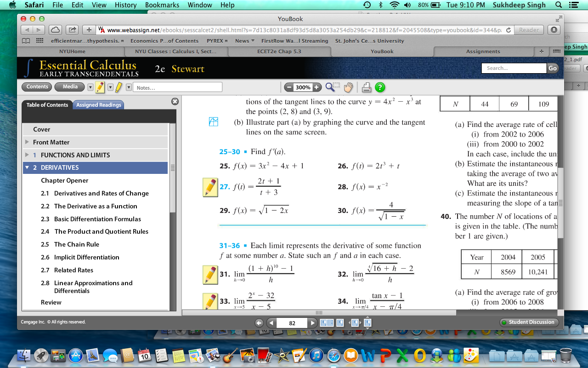Activate the hand pan tool
The height and width of the screenshot is (368, 588).
348,87
